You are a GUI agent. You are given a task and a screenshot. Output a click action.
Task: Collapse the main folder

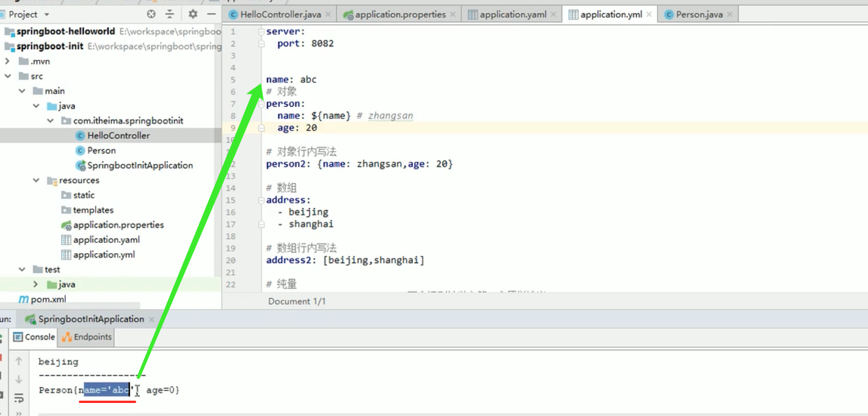(x=22, y=91)
